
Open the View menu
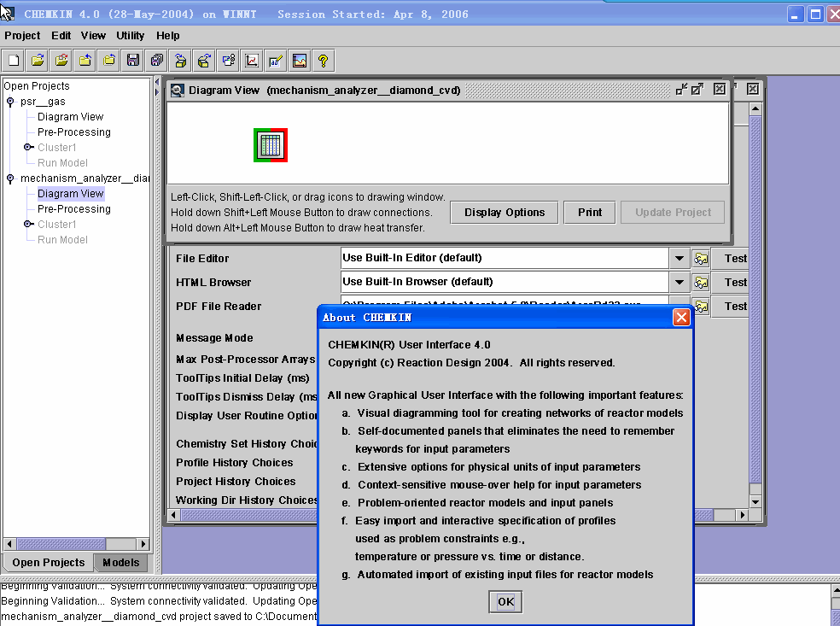(x=93, y=35)
